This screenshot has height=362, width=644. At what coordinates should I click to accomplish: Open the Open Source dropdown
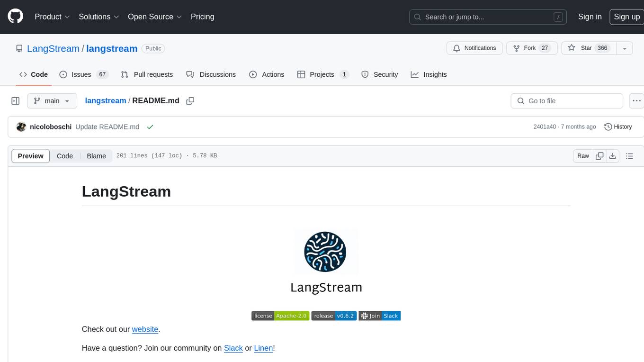[155, 17]
